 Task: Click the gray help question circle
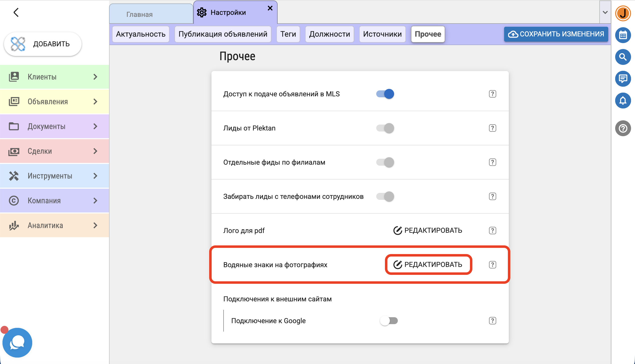click(623, 128)
